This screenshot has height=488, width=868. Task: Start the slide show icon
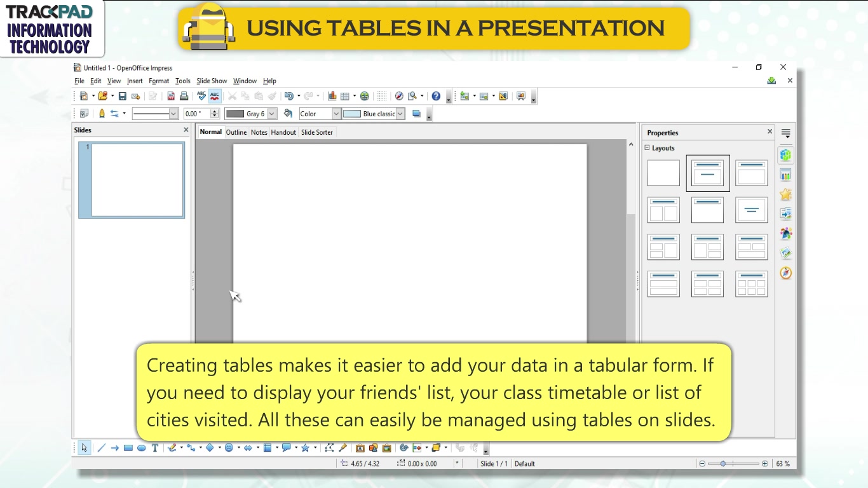click(x=521, y=97)
